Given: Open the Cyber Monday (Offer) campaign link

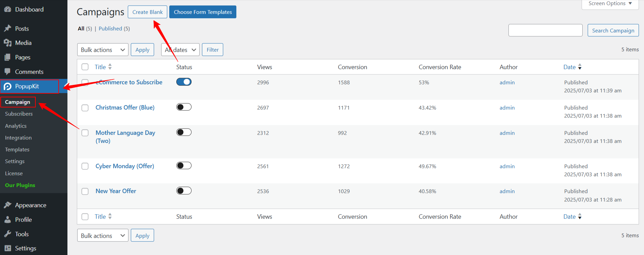Looking at the screenshot, I should coord(125,166).
